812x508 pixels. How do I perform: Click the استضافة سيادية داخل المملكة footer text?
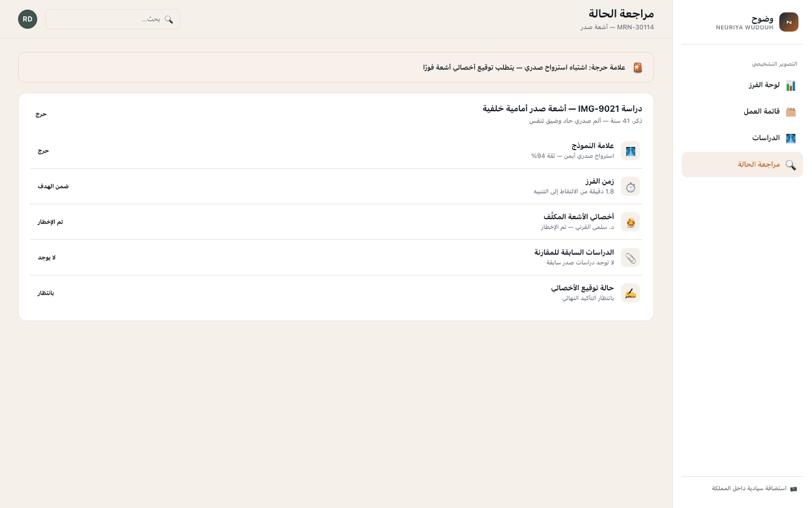749,488
